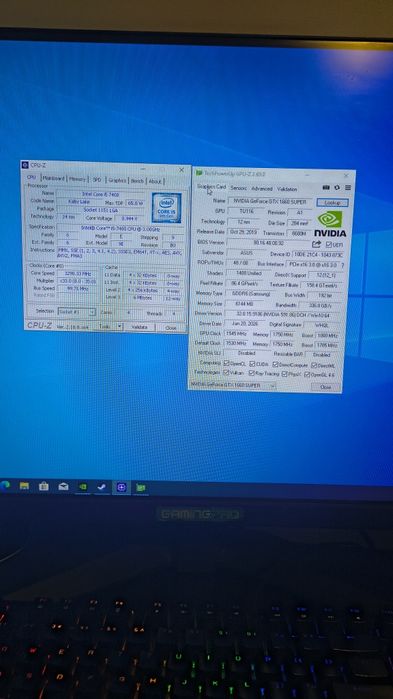The height and width of the screenshot is (699, 393).
Task: Click the NVIDIA logo in GPU-Z
Action: click(x=330, y=224)
